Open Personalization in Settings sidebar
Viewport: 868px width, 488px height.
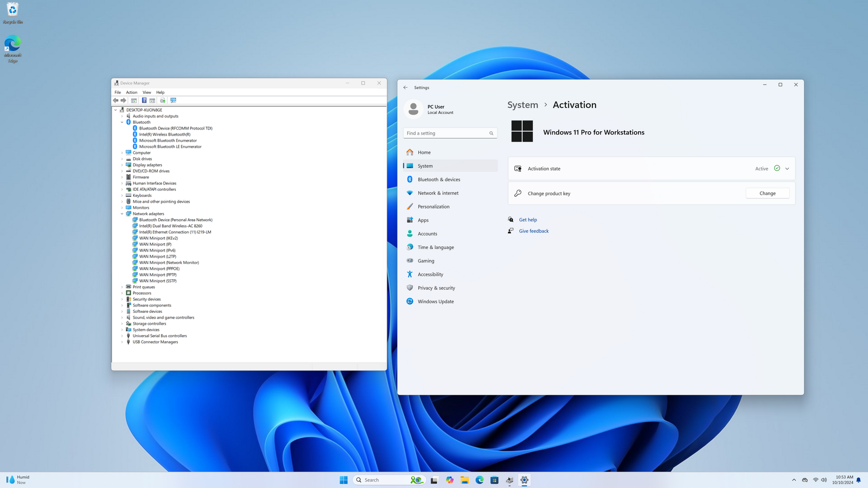(450, 207)
